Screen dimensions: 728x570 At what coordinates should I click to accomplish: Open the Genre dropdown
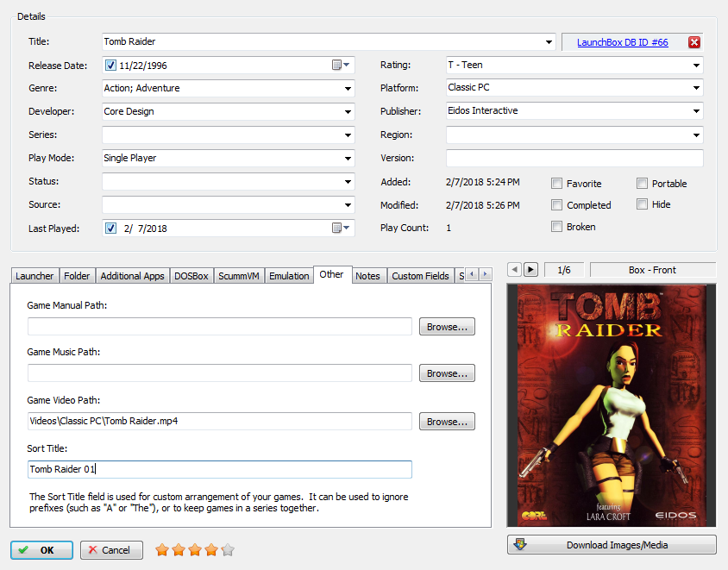(348, 88)
